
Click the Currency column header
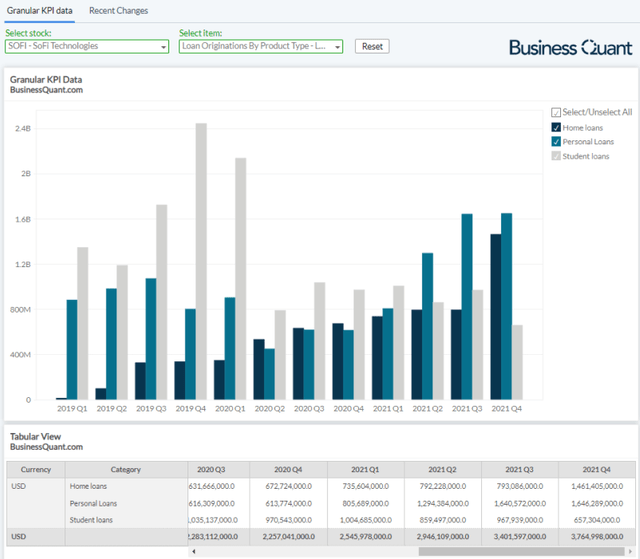click(36, 470)
